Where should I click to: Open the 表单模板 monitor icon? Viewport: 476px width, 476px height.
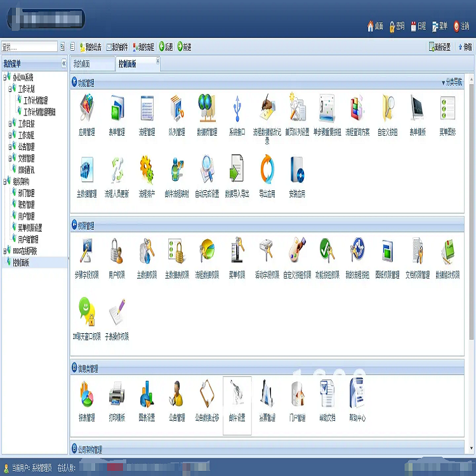coord(417,109)
